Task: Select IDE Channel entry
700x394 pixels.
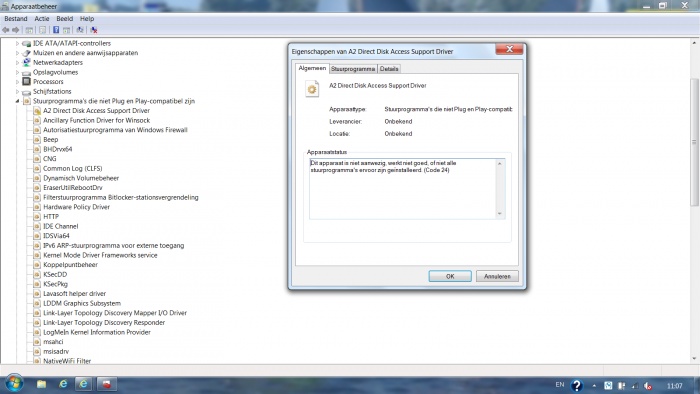Action: click(x=60, y=226)
